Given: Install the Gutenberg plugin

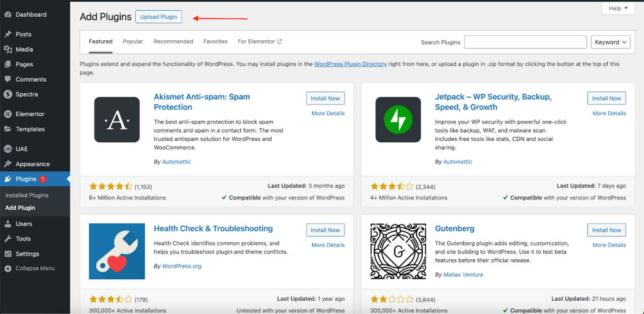Looking at the screenshot, I should pyautogui.click(x=606, y=230).
